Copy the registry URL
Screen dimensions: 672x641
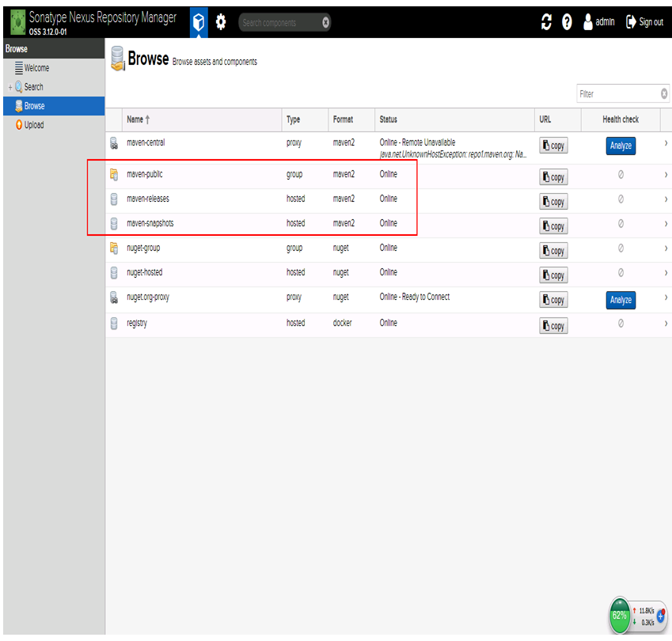pyautogui.click(x=553, y=325)
